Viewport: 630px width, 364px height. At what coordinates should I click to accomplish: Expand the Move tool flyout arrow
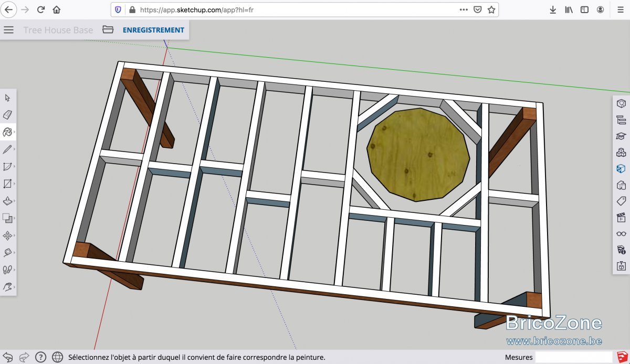coord(15,235)
